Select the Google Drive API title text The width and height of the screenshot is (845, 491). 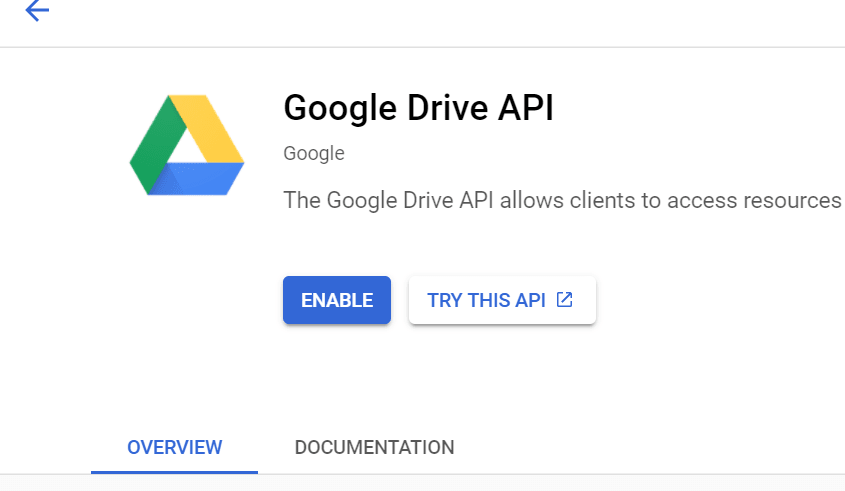coord(419,108)
